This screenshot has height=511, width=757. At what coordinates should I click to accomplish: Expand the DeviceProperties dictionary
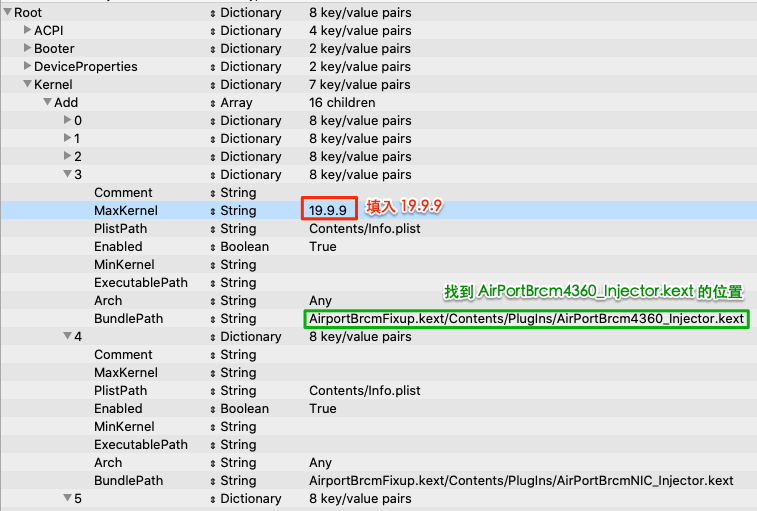coord(28,66)
